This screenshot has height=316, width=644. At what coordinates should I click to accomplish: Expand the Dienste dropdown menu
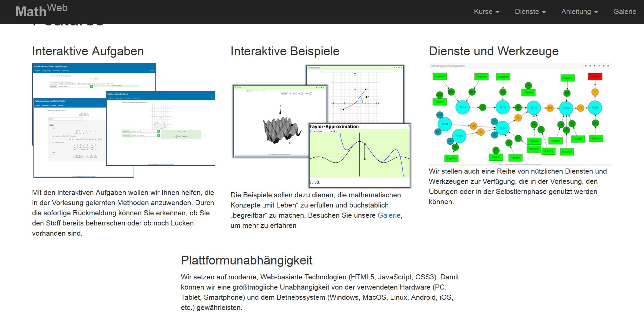(x=530, y=12)
